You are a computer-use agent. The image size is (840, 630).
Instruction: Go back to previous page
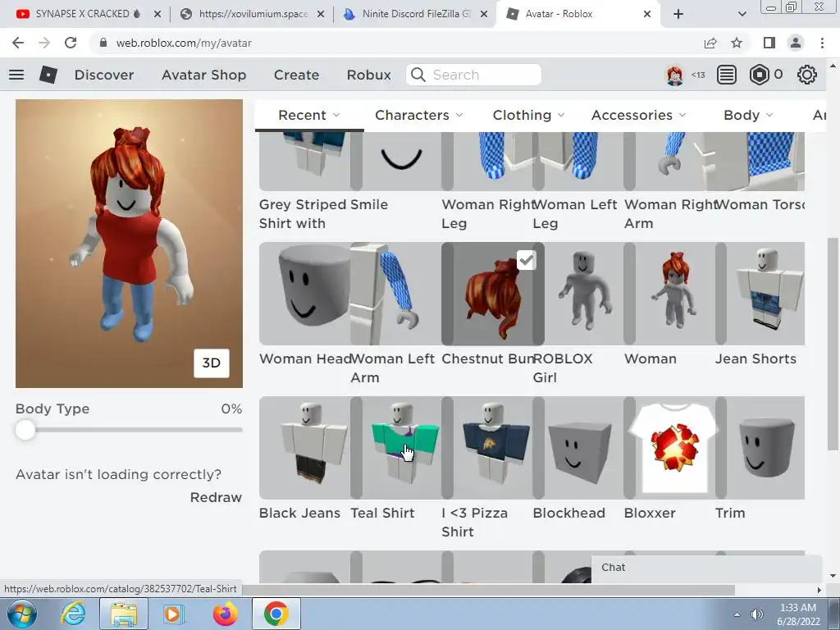click(x=18, y=43)
